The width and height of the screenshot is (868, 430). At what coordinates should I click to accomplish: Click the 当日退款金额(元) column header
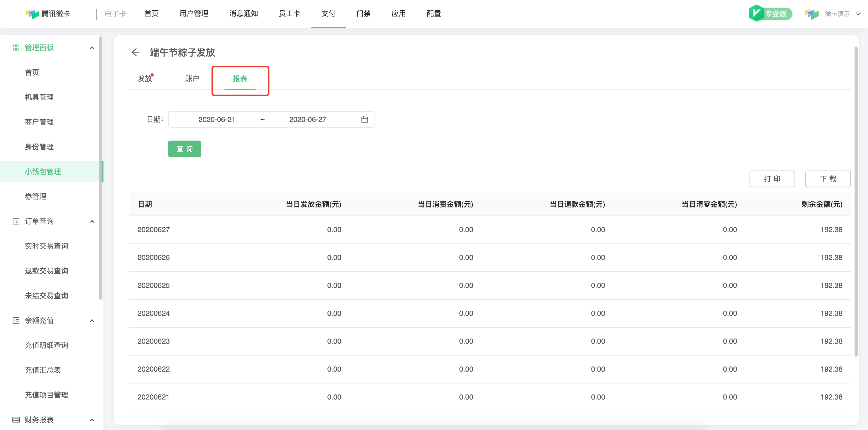click(x=578, y=204)
